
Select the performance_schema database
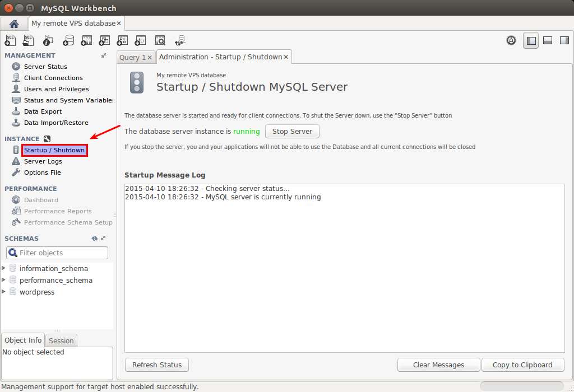tap(56, 280)
